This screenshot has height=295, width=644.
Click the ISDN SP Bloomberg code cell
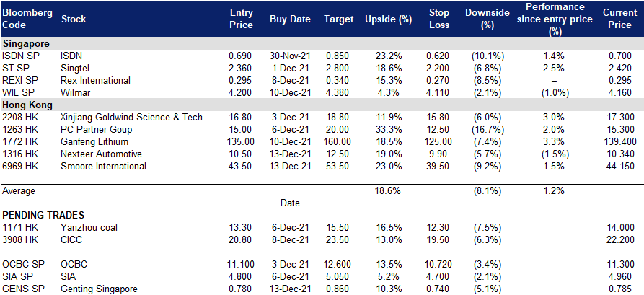point(20,56)
